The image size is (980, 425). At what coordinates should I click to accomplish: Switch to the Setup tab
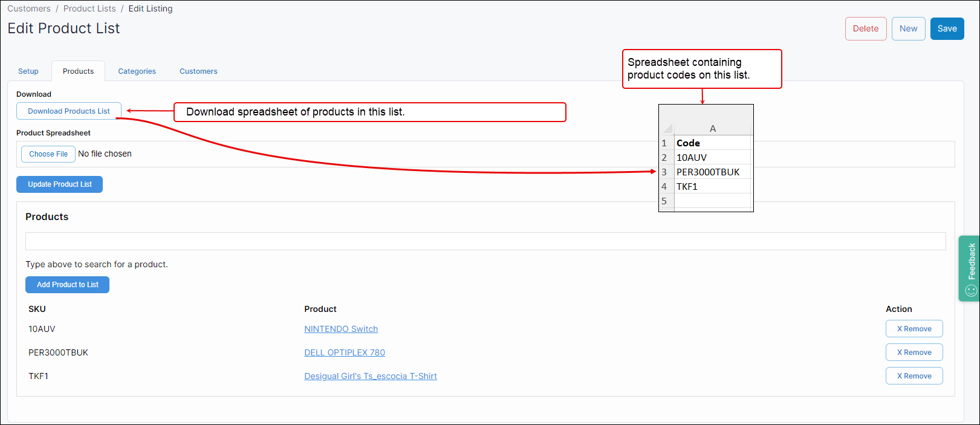click(28, 71)
